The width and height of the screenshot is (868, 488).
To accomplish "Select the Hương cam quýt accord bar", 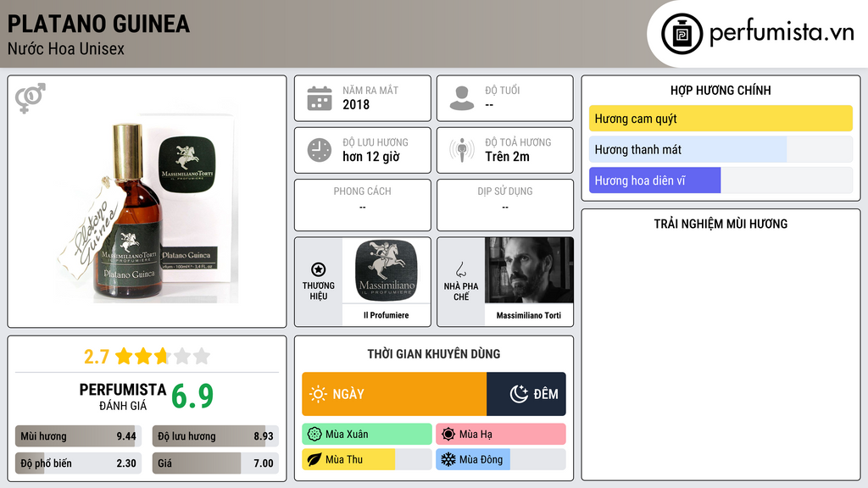I will point(721,119).
